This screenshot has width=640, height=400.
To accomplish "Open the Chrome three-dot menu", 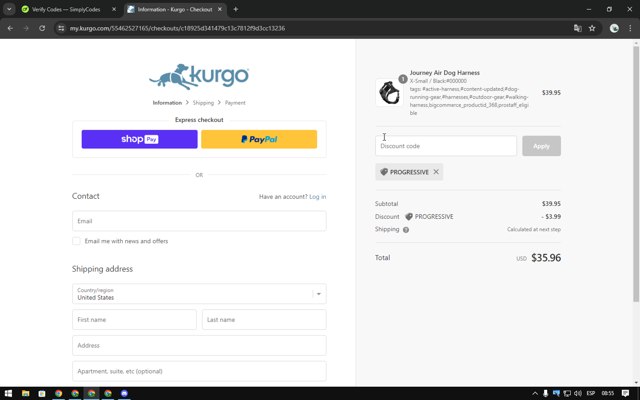I will click(x=630, y=28).
